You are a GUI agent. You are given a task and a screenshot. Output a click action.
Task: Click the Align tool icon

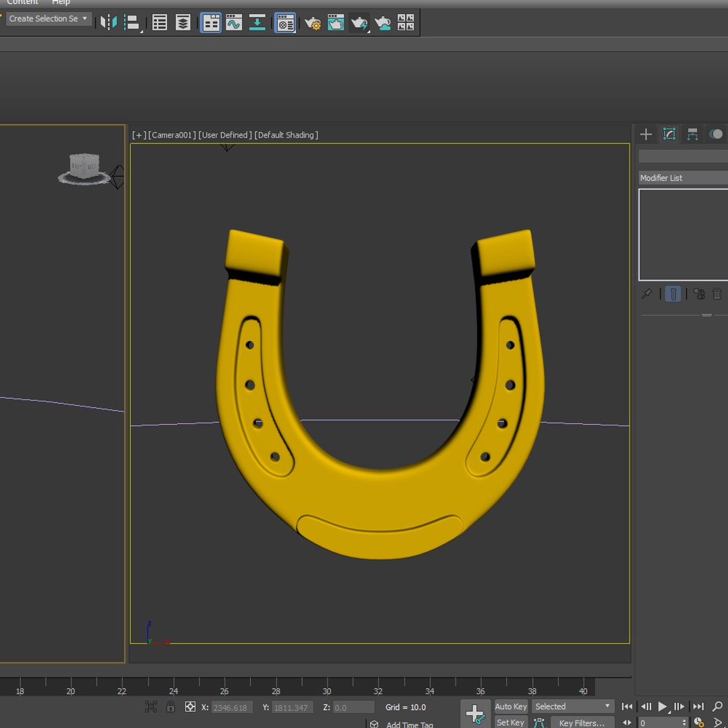pyautogui.click(x=132, y=22)
